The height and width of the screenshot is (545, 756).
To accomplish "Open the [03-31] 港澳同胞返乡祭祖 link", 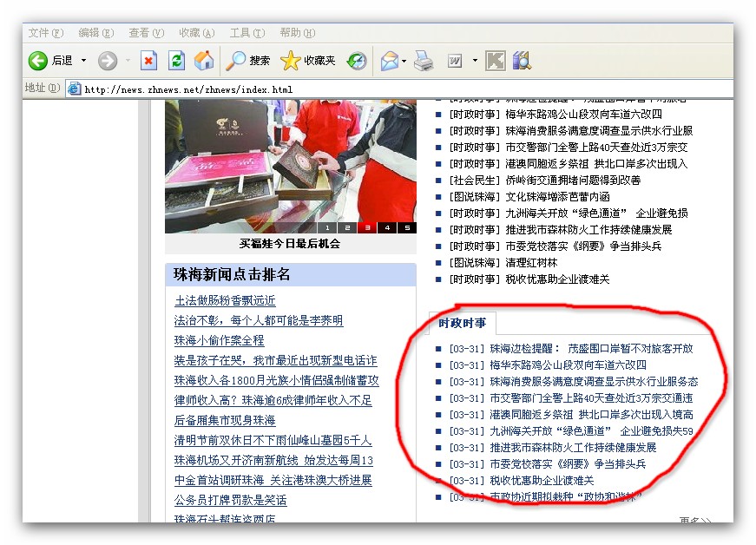I will (571, 415).
